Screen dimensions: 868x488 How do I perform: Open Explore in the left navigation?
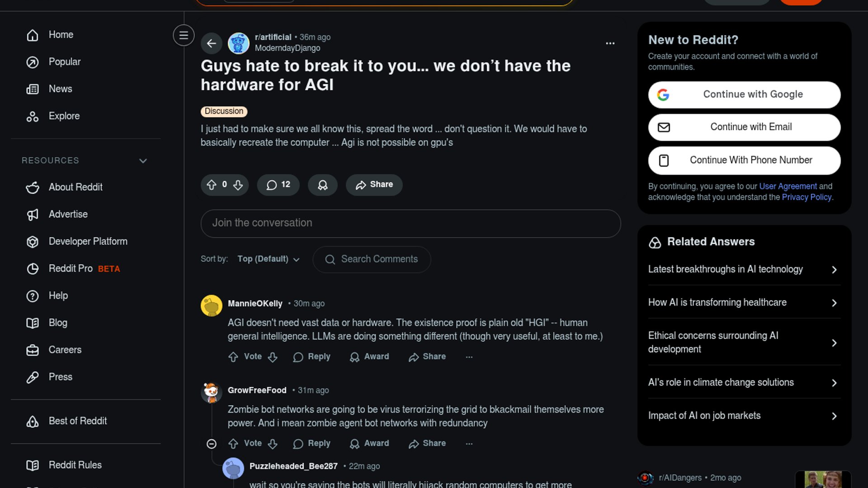(64, 116)
